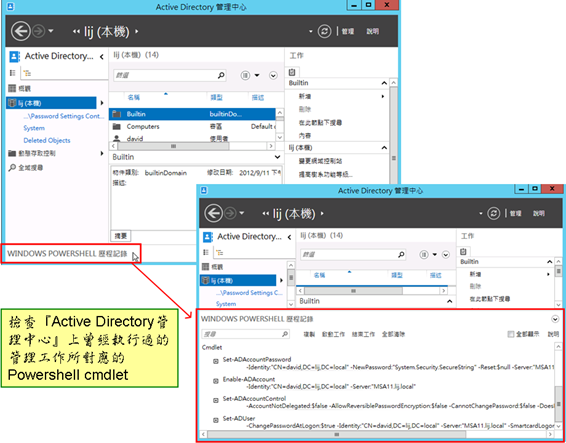The width and height of the screenshot is (566, 443).
Task: Go back using back arrow in front window
Action: pos(213,213)
